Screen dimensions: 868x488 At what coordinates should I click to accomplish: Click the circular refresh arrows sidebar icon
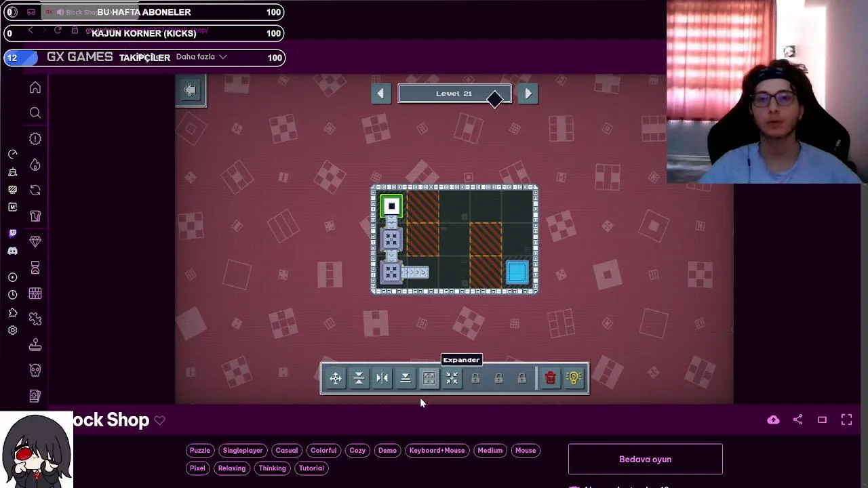point(35,190)
